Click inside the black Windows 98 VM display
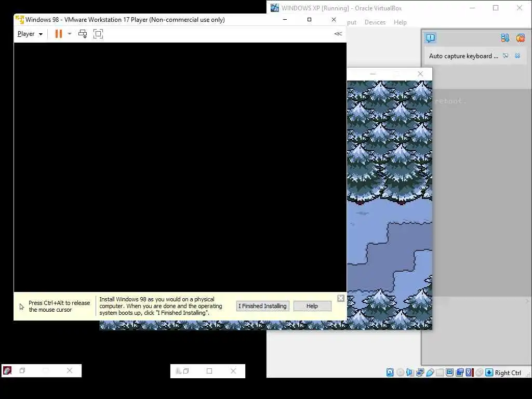Image resolution: width=532 pixels, height=399 pixels. pos(180,167)
